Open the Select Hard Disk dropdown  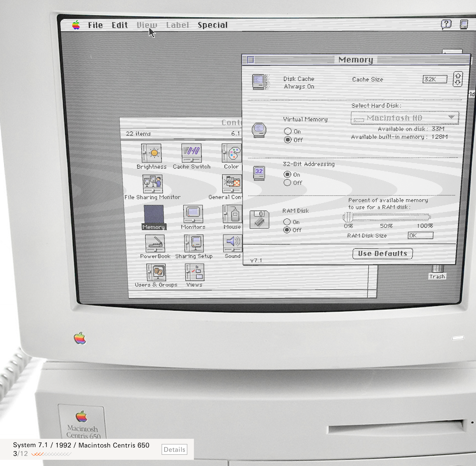tap(405, 118)
